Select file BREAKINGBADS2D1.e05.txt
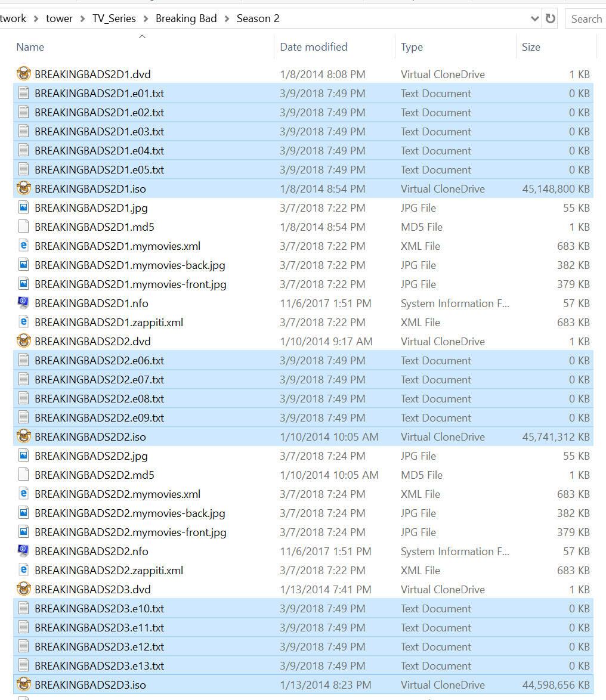 (x=303, y=169)
